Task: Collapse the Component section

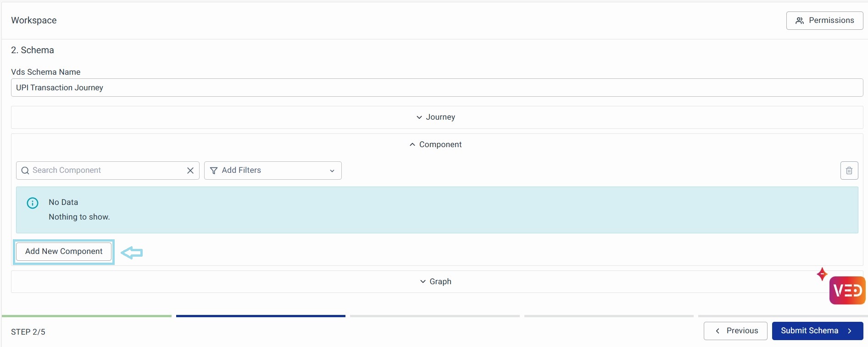Action: (x=436, y=145)
